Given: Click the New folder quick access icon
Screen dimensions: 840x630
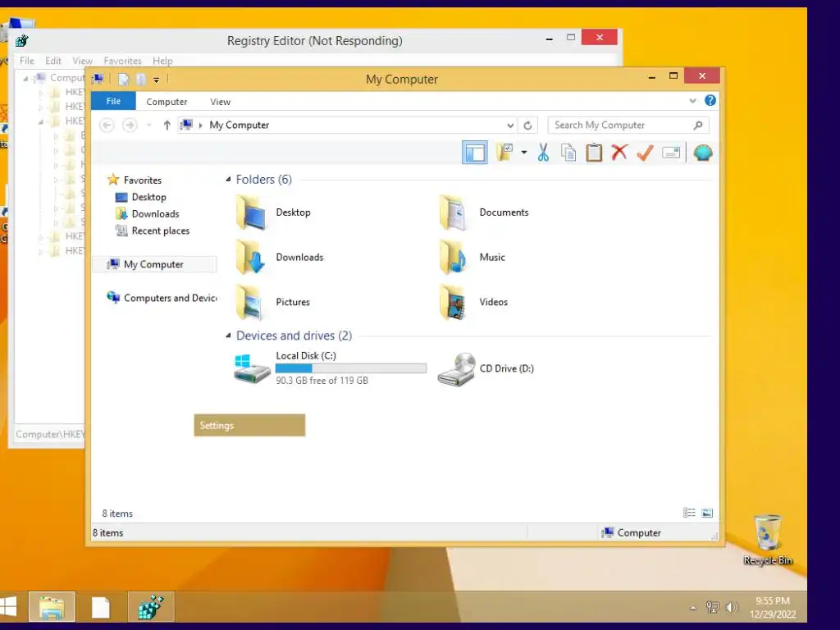Looking at the screenshot, I should click(141, 80).
